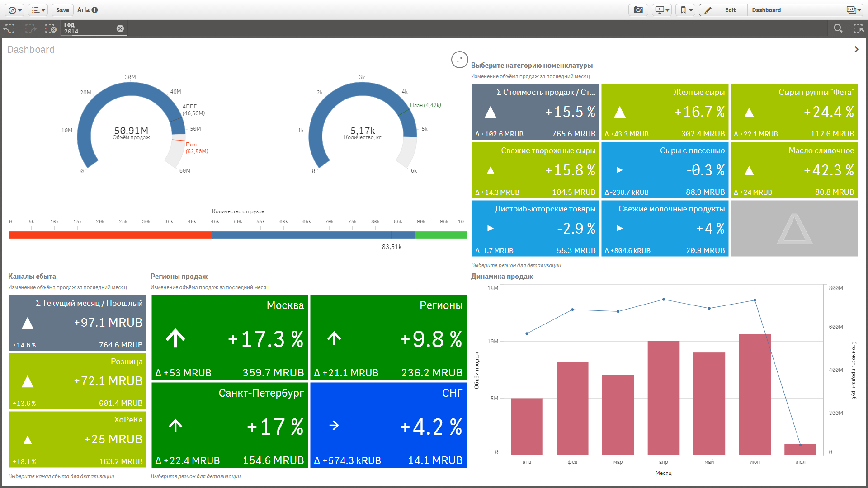Open the storytelling presentation dropdown
This screenshot has width=868, height=488.
coord(661,10)
